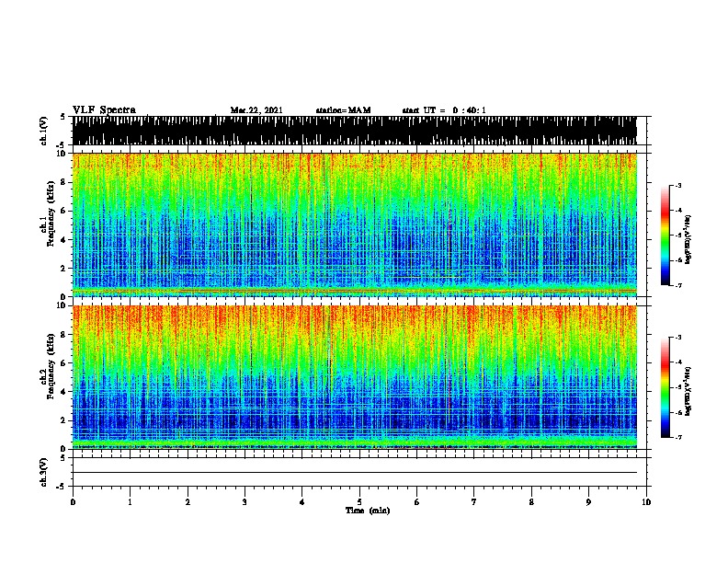Click the "-7" tick on ch.1 colorbar
Image resolution: width=728 pixels, height=563 pixels.
pyautogui.click(x=677, y=285)
